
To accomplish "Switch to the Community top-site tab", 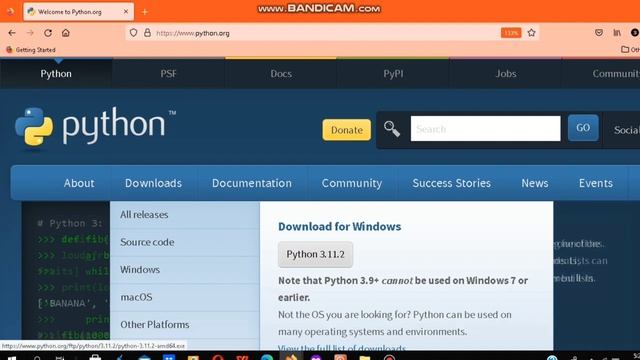I will tap(601, 74).
